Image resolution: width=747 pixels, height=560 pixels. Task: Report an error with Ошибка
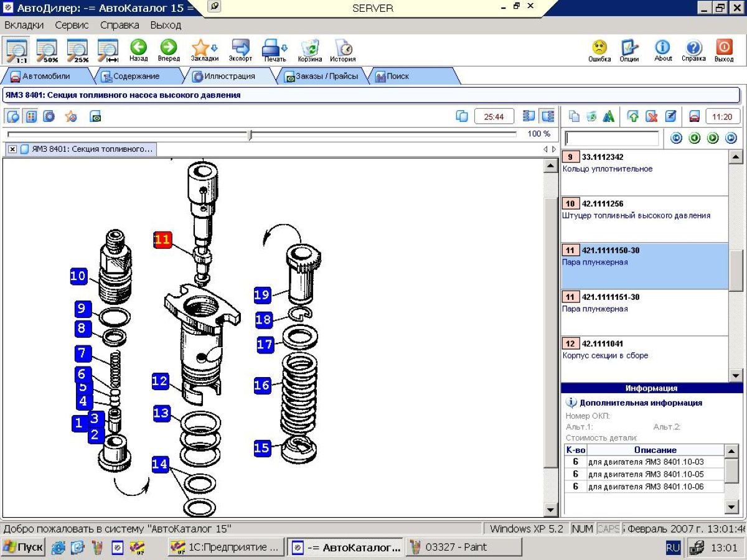point(599,50)
